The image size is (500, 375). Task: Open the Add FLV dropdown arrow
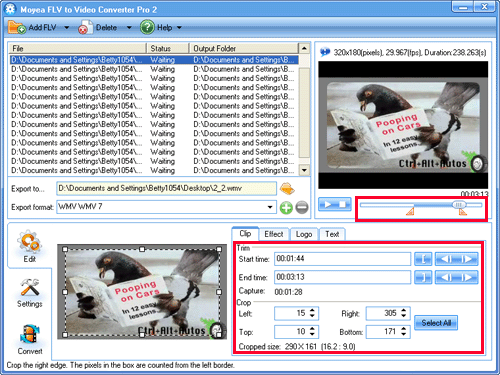pos(66,27)
